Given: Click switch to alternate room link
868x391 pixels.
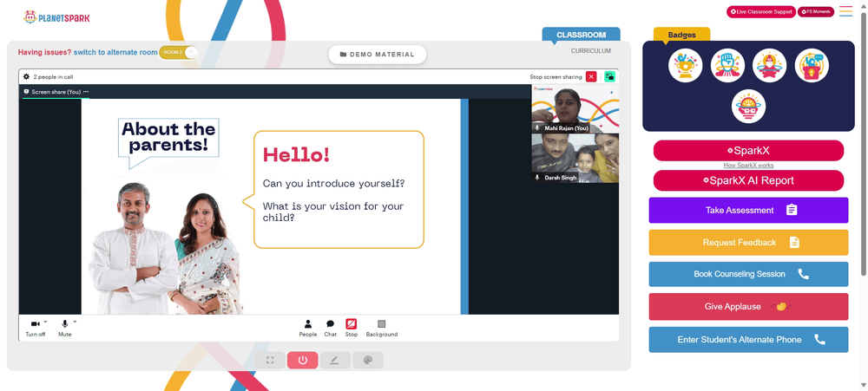Looking at the screenshot, I should [x=115, y=52].
